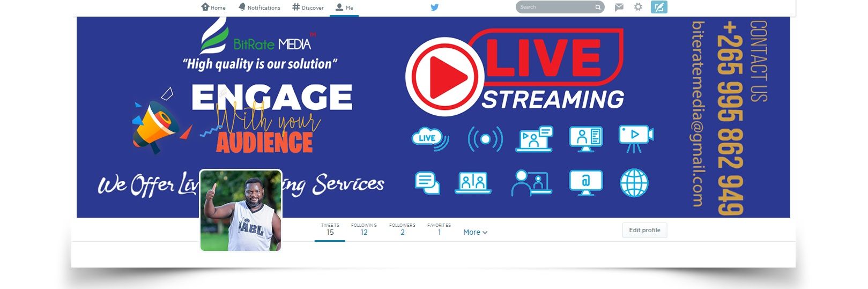Click the "CONTACT US" vertical text
The image size is (868, 289).
759,61
